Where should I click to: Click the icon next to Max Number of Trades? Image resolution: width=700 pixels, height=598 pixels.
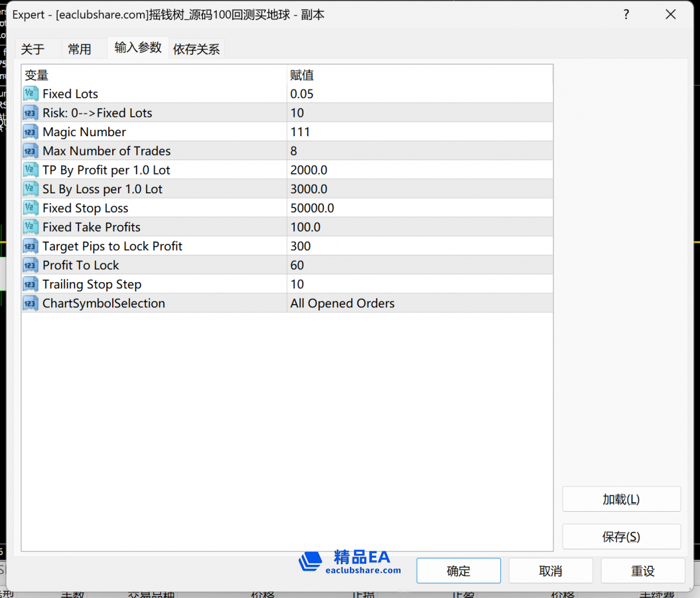[x=31, y=151]
